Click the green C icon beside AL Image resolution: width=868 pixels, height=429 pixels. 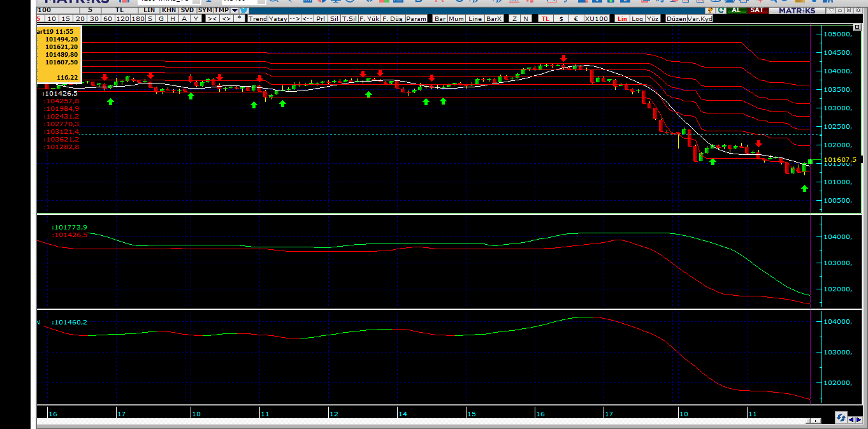pyautogui.click(x=721, y=10)
